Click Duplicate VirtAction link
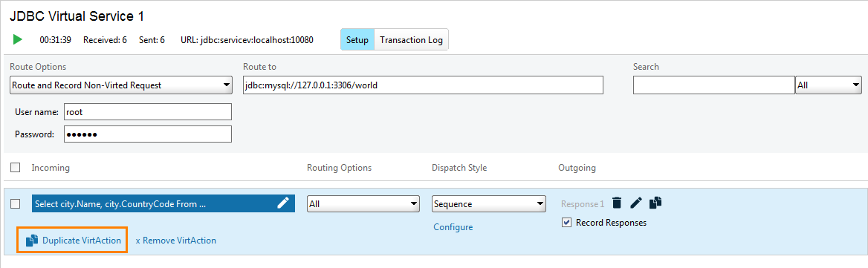 [x=82, y=241]
